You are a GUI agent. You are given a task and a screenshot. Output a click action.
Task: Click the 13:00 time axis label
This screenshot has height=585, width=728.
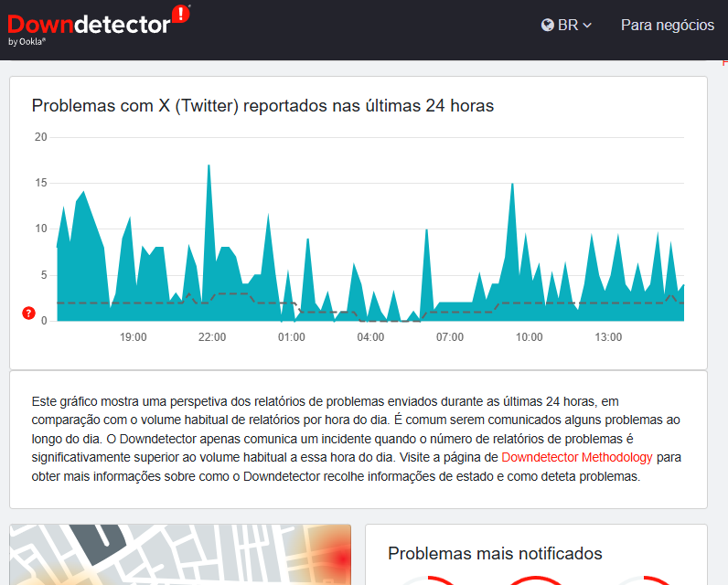(608, 337)
